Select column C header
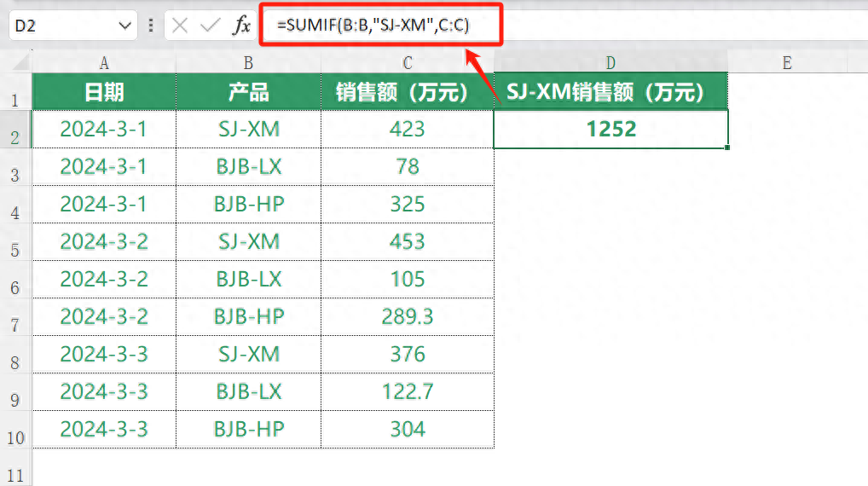 [x=408, y=62]
